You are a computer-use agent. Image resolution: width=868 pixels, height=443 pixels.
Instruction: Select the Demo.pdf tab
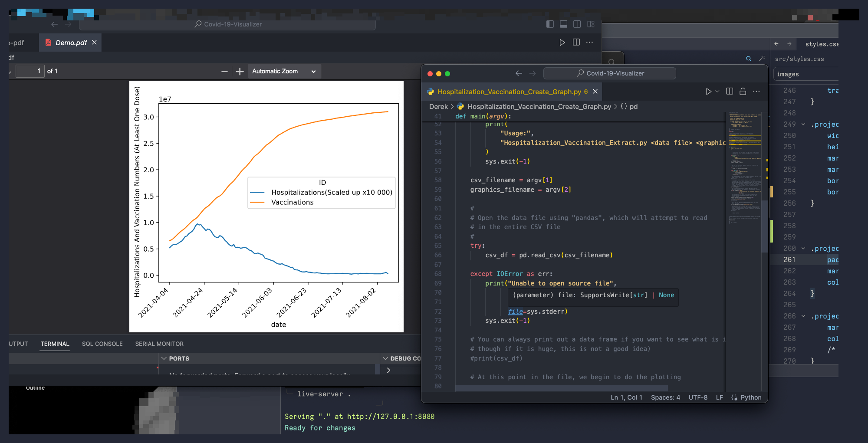tap(70, 43)
